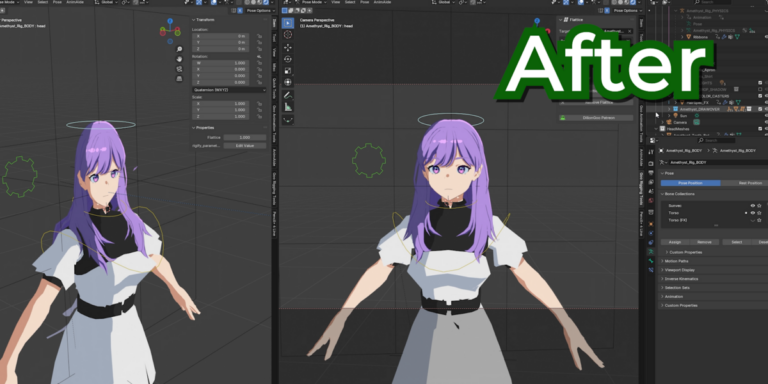Select the Select Box tool in right viewport
768x384 pixels.
tap(288, 23)
